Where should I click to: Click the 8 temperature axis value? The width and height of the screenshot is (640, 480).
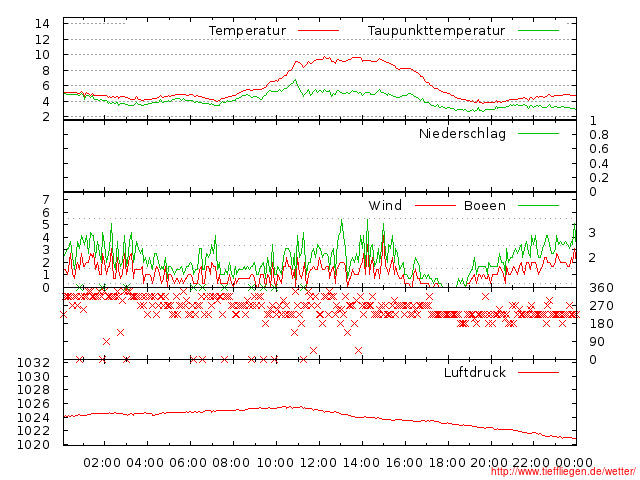click(x=46, y=71)
